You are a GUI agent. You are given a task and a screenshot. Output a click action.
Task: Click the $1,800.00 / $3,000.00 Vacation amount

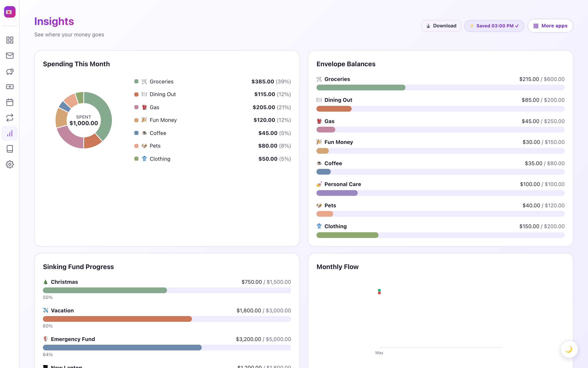(x=264, y=311)
